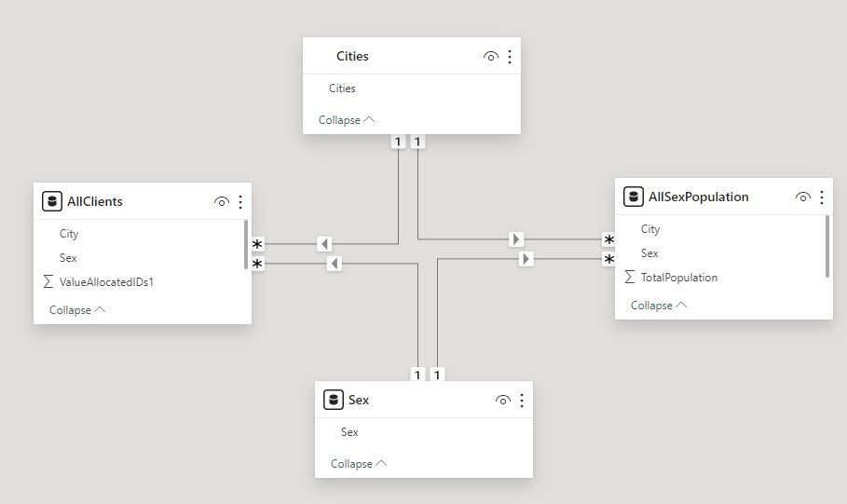Select the sigma icon beside ValueAllocatedIDs1

click(48, 281)
